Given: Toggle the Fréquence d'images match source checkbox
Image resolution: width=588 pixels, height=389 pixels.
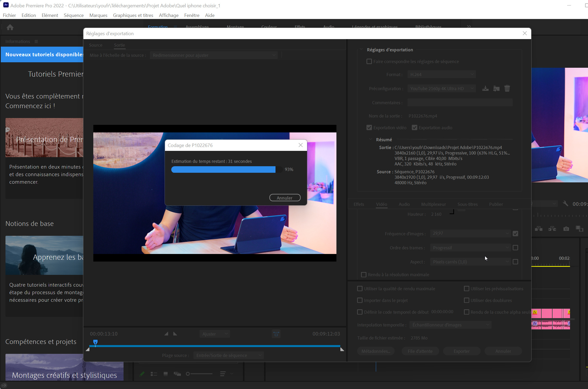Looking at the screenshot, I should (515, 234).
